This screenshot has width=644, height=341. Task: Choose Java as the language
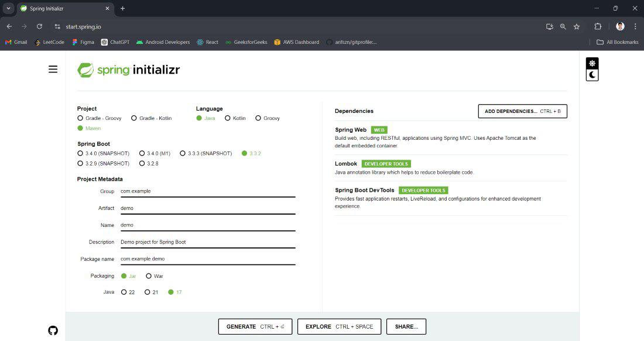205,118
